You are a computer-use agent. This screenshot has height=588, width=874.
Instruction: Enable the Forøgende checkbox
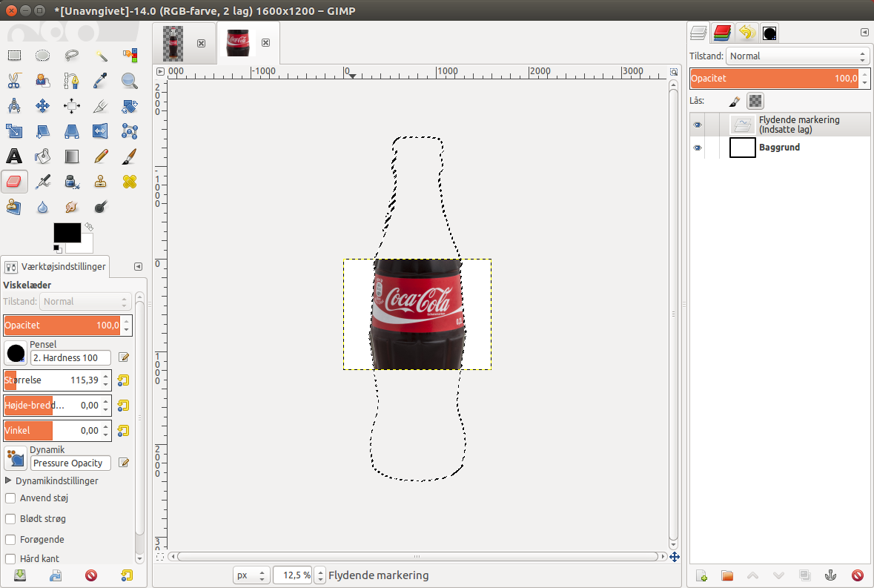[10, 540]
